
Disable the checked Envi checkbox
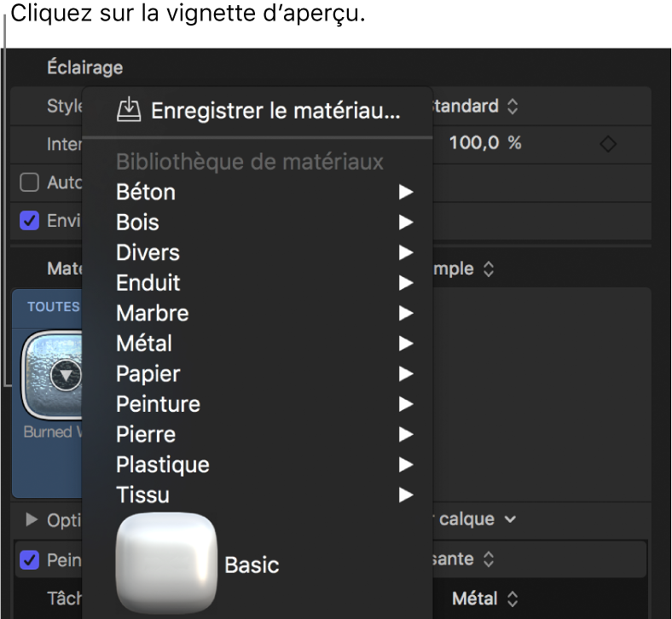pos(30,221)
